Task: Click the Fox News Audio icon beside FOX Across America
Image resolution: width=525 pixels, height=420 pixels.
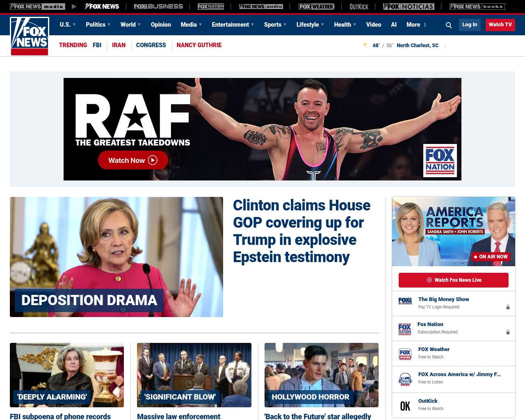Action: (x=405, y=379)
